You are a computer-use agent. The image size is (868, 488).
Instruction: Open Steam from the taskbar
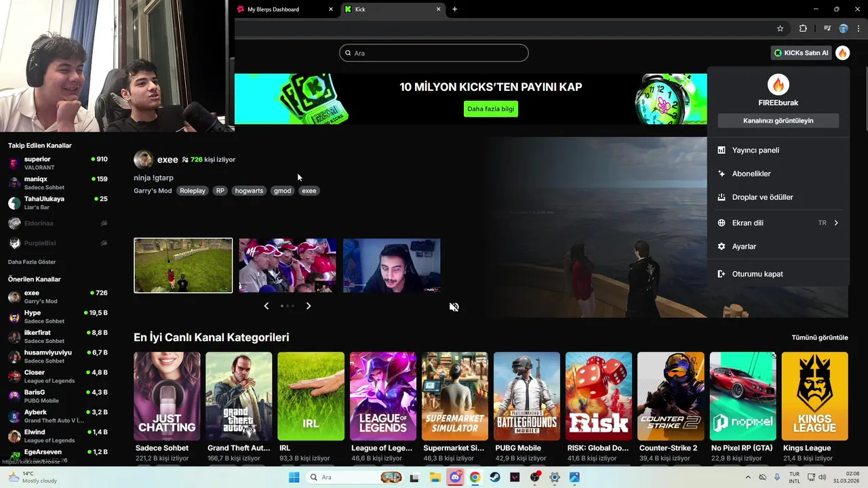point(495,477)
